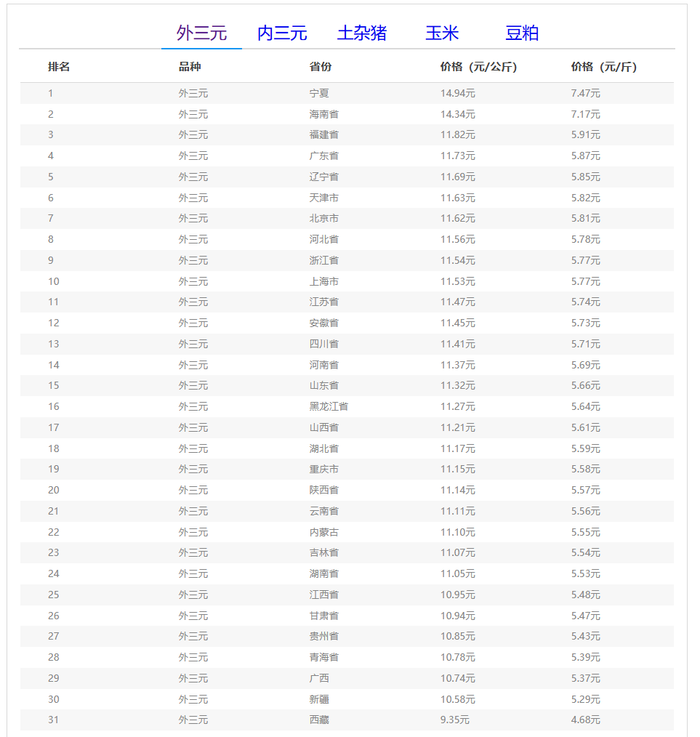
Task: Switch to the 玉米 tab
Action: [442, 33]
